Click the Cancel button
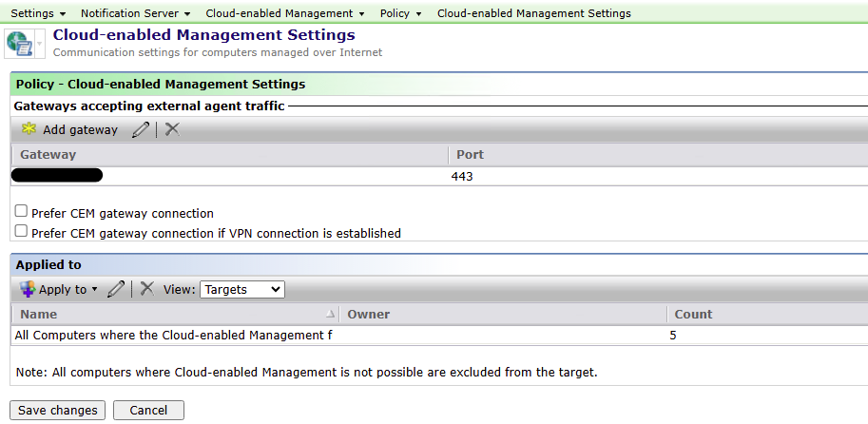Screen dimensions: 868x424 point(148,410)
